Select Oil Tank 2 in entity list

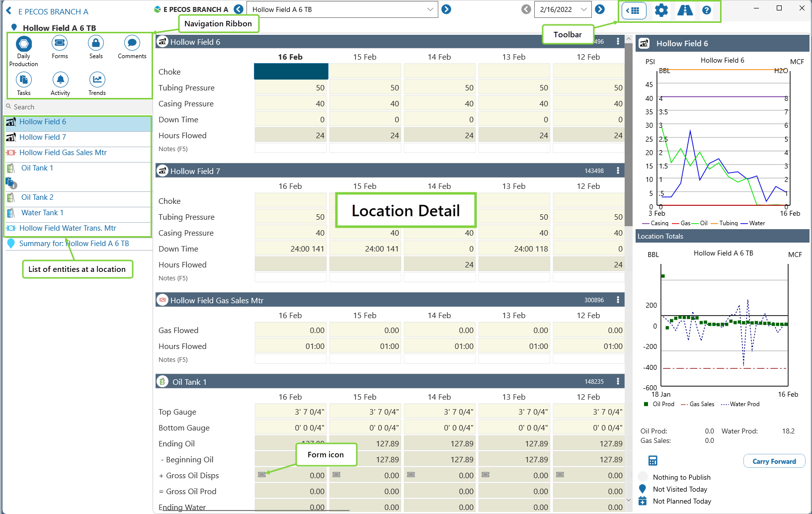point(37,197)
